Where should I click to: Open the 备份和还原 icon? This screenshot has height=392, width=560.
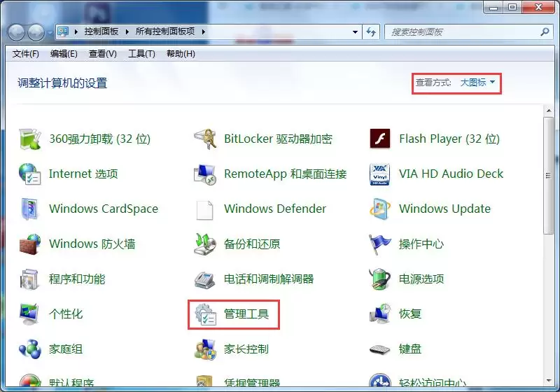(x=205, y=244)
